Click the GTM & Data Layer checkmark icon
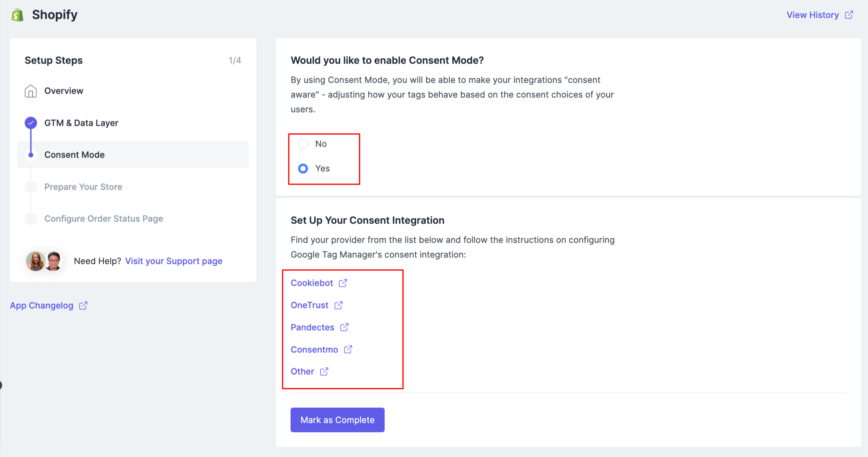 point(31,123)
